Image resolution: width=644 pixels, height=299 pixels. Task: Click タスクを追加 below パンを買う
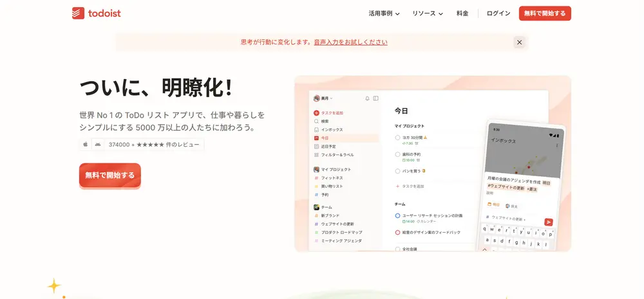(413, 186)
